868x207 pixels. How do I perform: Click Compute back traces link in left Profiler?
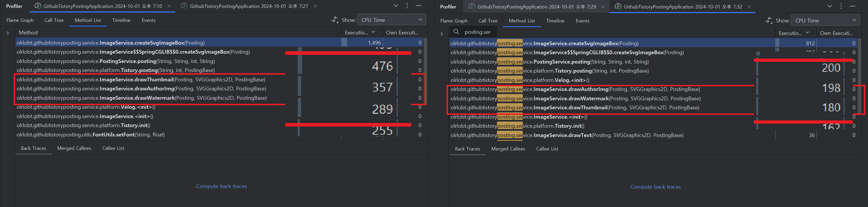point(222,187)
